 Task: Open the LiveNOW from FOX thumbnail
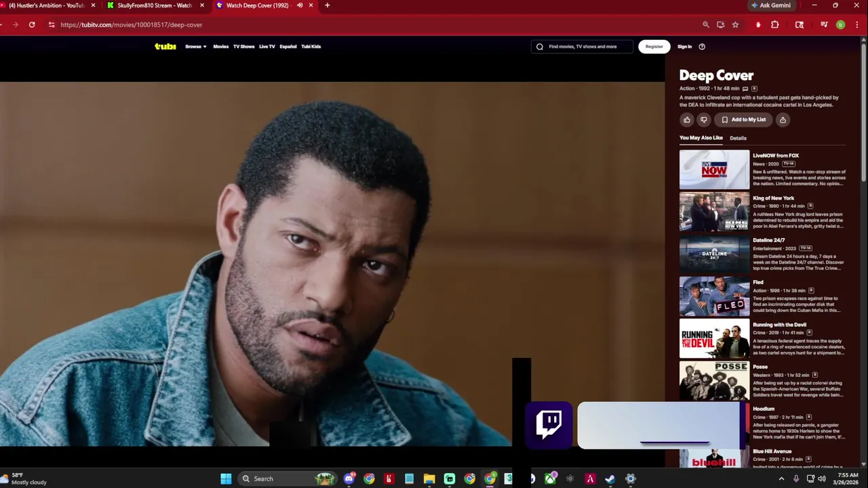click(714, 169)
